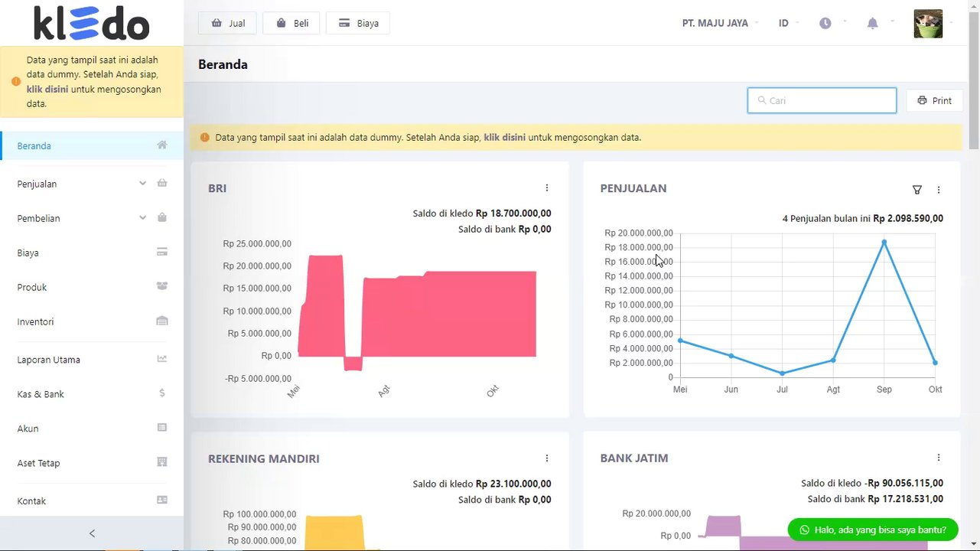Click the warning icon in sidebar notice
Viewport: 980px width, 551px height.
(x=16, y=81)
